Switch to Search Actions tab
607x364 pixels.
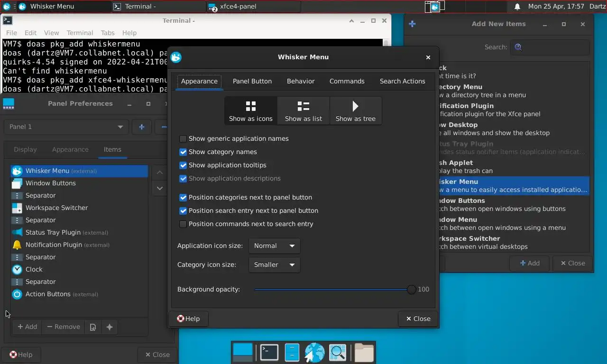403,81
